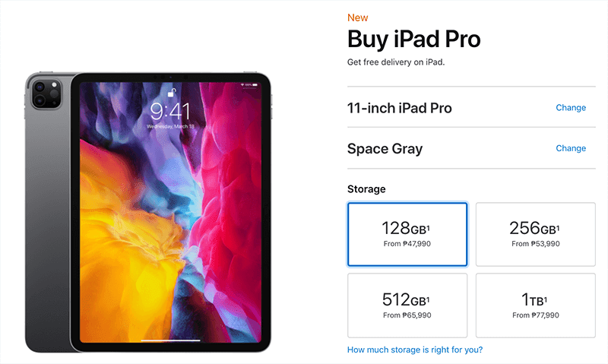Select the 128GB storage option

pos(407,234)
